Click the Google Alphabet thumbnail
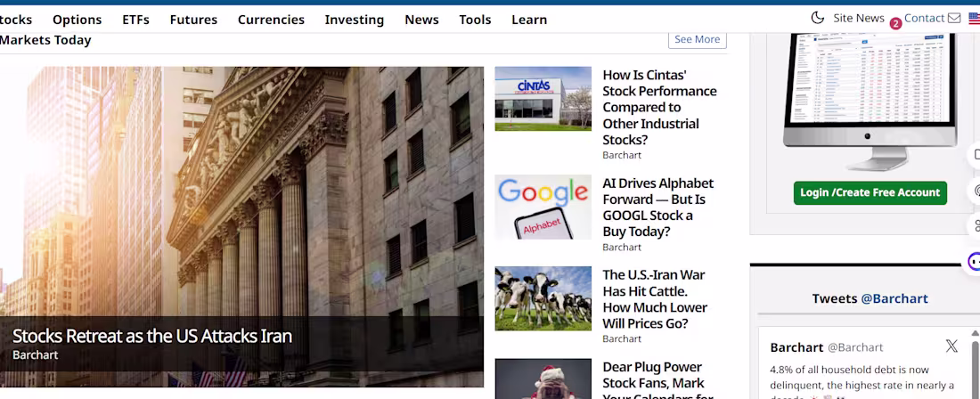The image size is (980, 399). tap(543, 208)
